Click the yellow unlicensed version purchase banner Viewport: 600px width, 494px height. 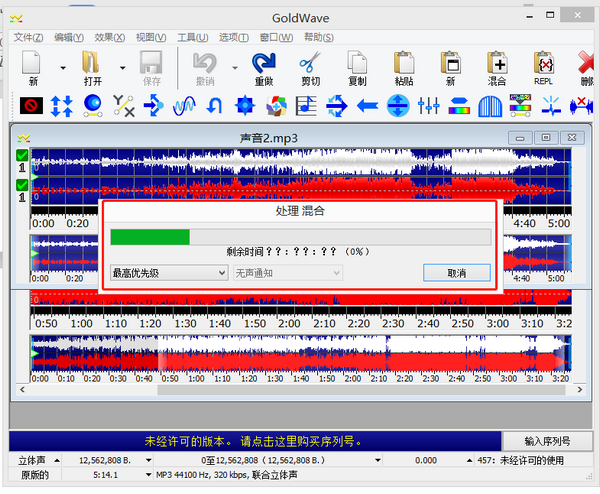[251, 441]
